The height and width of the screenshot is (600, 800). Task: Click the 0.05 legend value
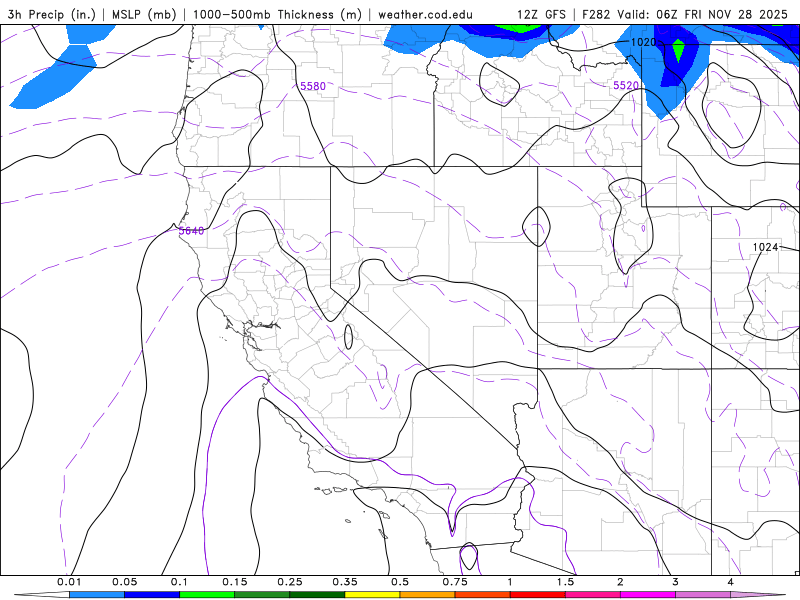(x=124, y=582)
